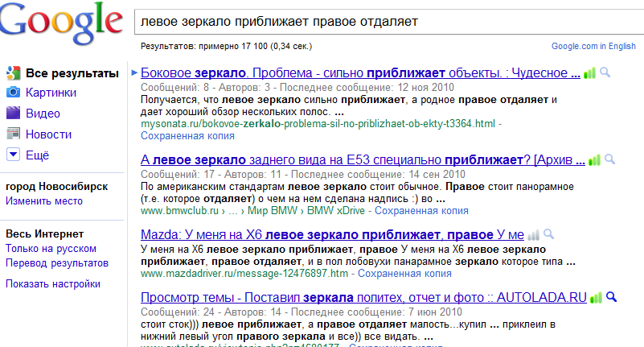Click the www.mazdadriver.ru green URL text
Screen dimensions: 644x347
click(244, 274)
